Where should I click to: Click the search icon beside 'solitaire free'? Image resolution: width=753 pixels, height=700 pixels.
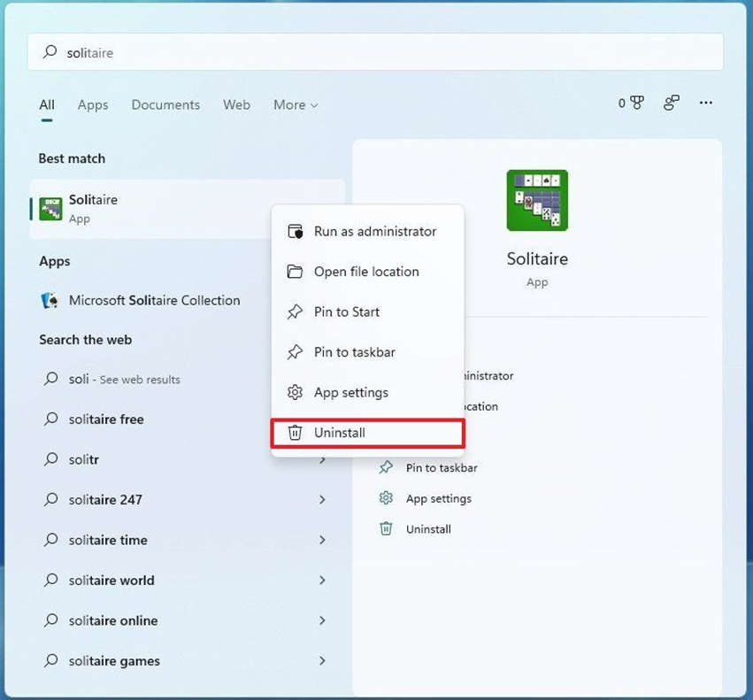51,419
